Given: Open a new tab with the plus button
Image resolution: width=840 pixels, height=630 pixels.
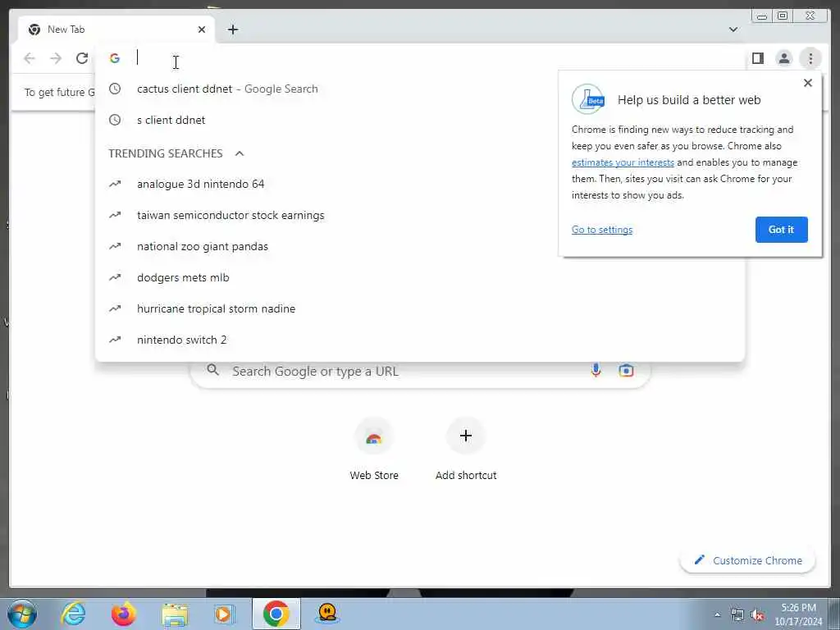Looking at the screenshot, I should [x=232, y=30].
